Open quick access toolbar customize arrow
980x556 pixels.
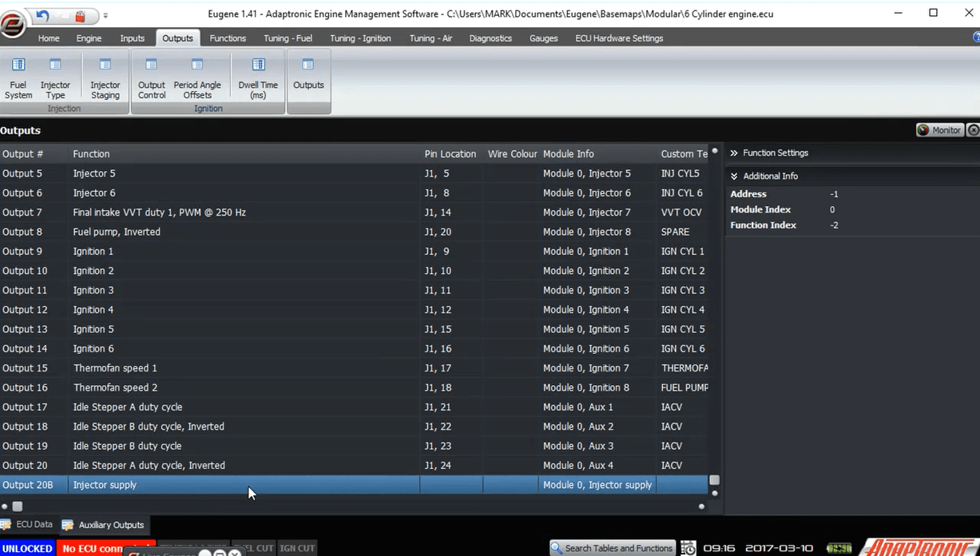point(105,15)
